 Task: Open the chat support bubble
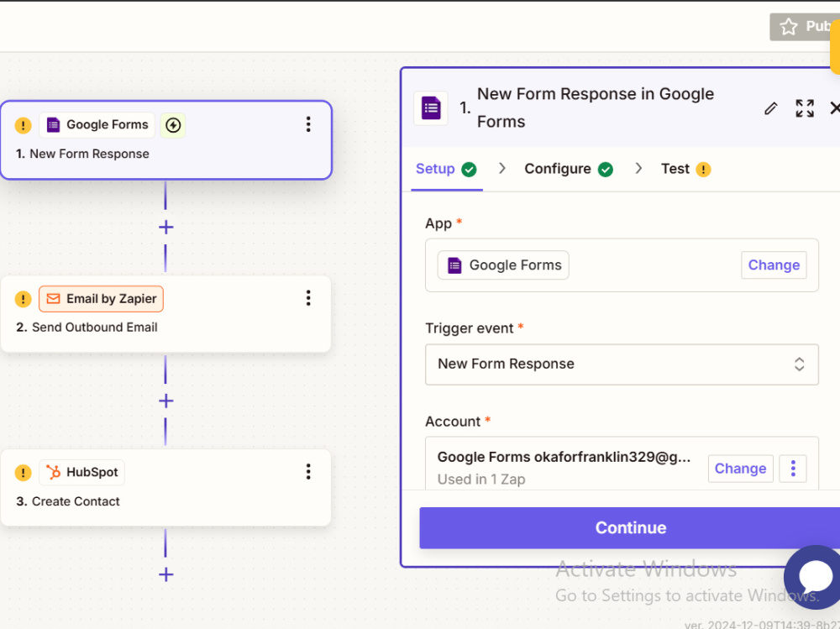coord(814,576)
